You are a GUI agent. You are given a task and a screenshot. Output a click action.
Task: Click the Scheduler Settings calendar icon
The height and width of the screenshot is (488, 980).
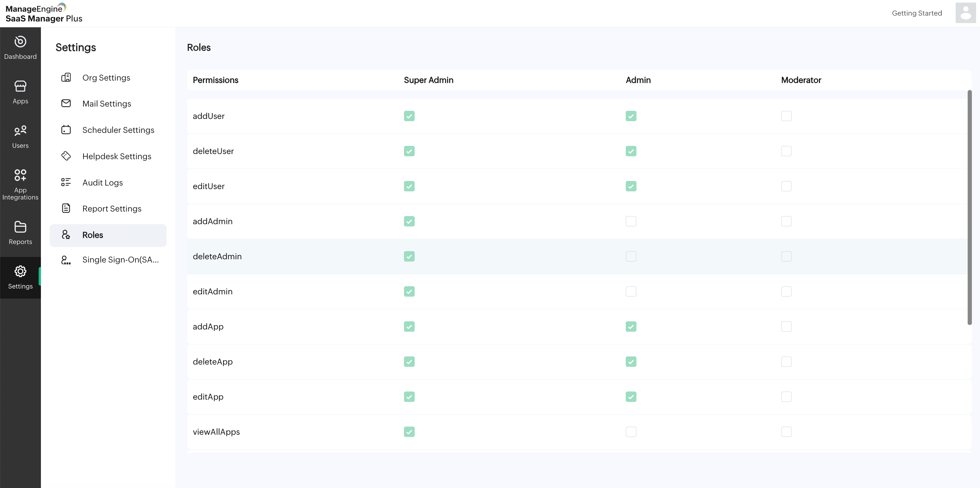tap(66, 130)
